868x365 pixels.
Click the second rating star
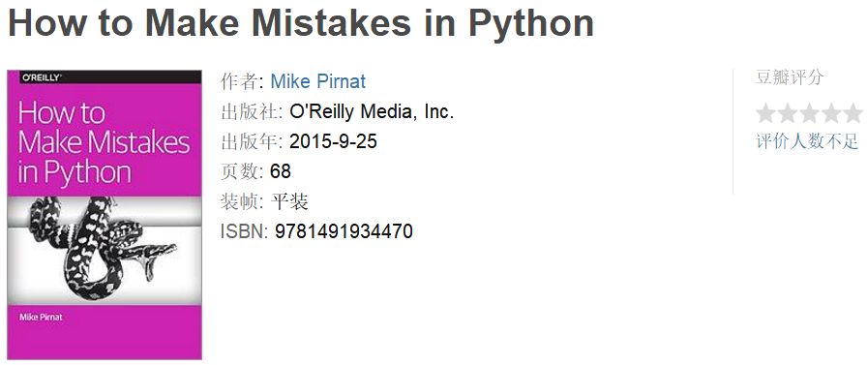(787, 113)
